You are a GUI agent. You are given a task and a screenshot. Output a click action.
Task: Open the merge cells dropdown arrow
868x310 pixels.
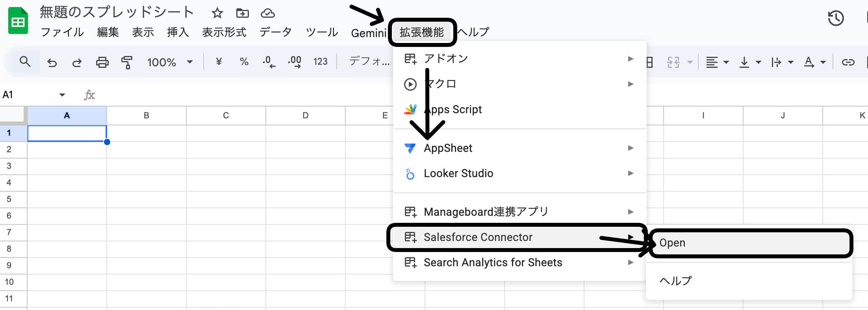tap(690, 62)
